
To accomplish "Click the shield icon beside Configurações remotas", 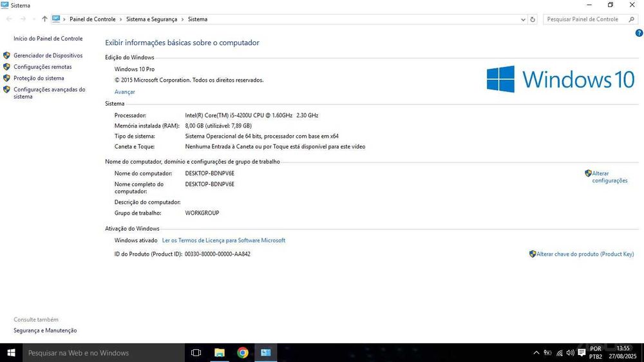I will (6, 66).
